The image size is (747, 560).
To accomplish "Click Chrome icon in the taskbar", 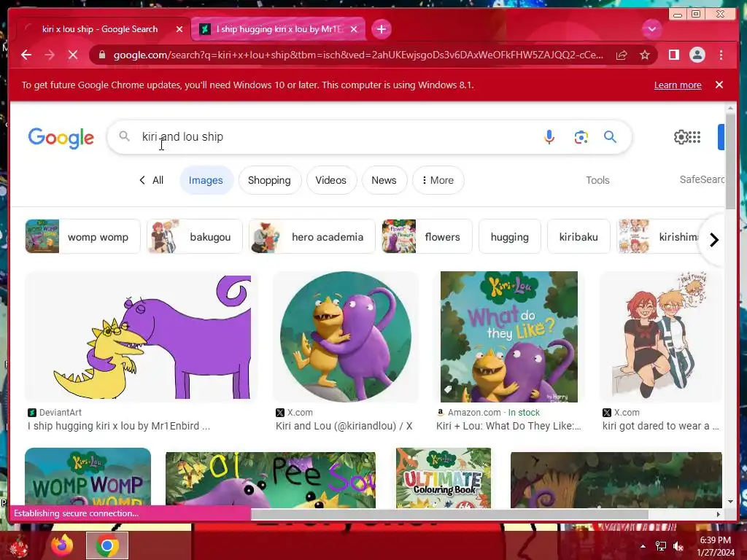I will click(107, 545).
